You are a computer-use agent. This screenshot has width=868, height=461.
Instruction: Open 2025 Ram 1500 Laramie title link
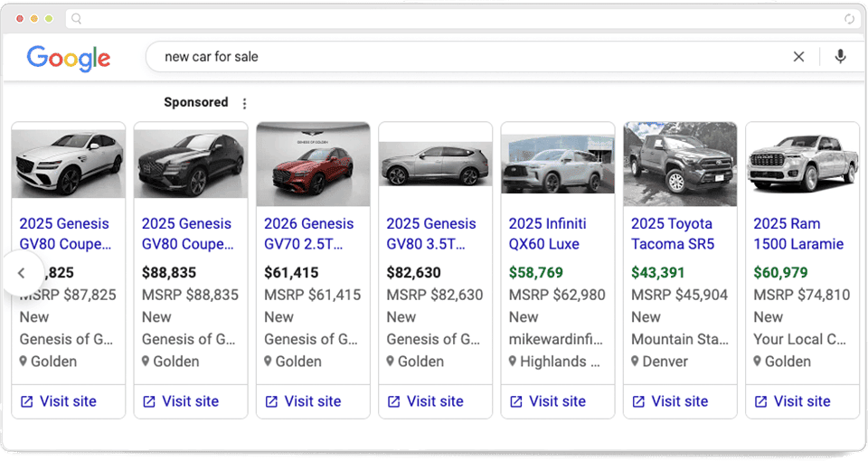click(798, 233)
